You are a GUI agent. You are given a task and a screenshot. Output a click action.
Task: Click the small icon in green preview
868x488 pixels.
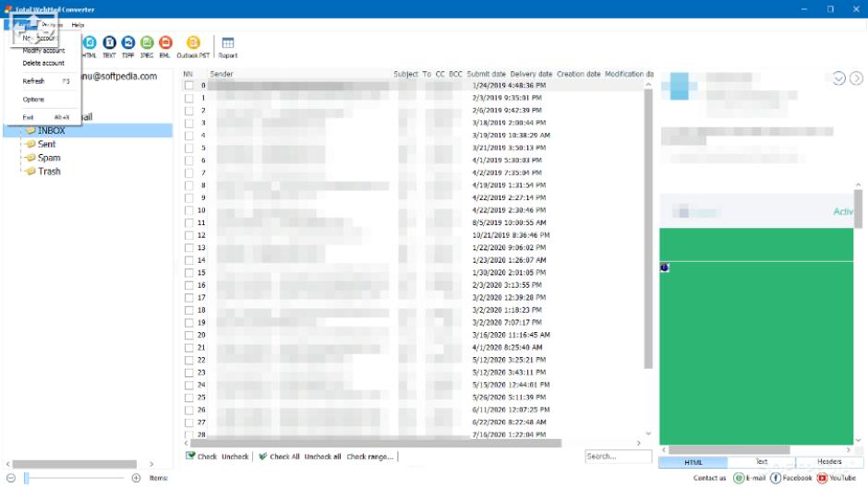665,268
